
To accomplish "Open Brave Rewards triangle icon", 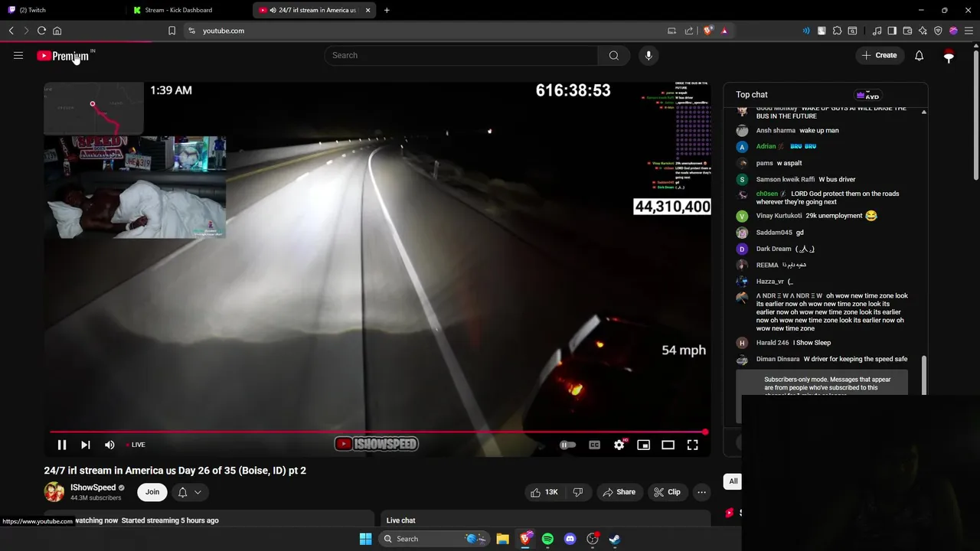I will (x=724, y=31).
